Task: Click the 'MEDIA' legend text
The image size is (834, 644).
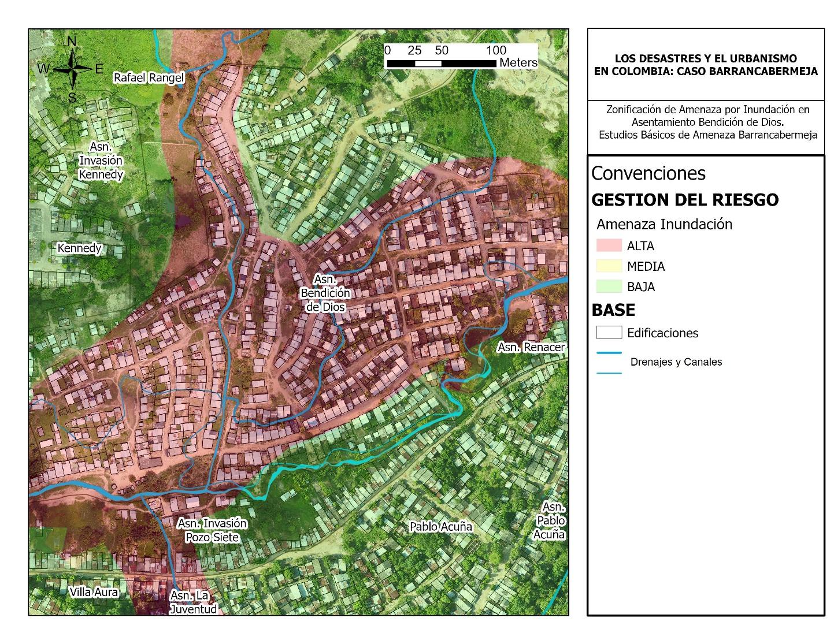Action: [x=646, y=266]
